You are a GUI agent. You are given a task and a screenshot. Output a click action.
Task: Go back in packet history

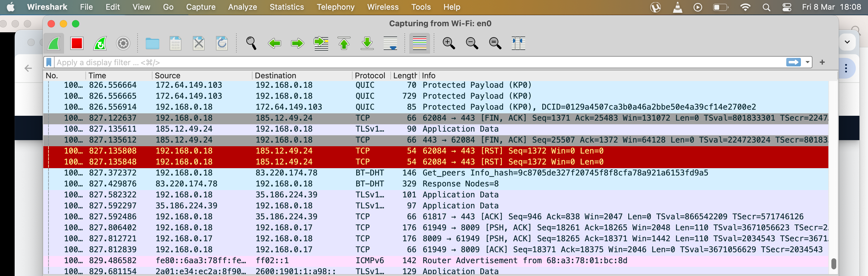click(274, 44)
